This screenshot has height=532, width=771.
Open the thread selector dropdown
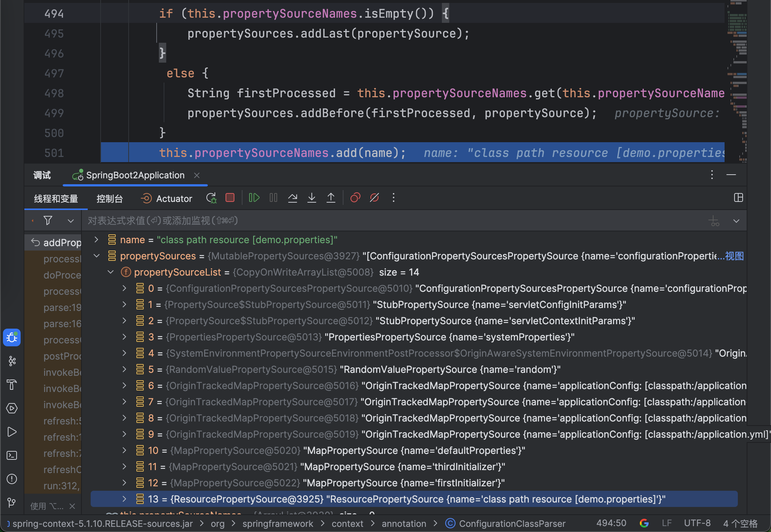[x=71, y=221]
